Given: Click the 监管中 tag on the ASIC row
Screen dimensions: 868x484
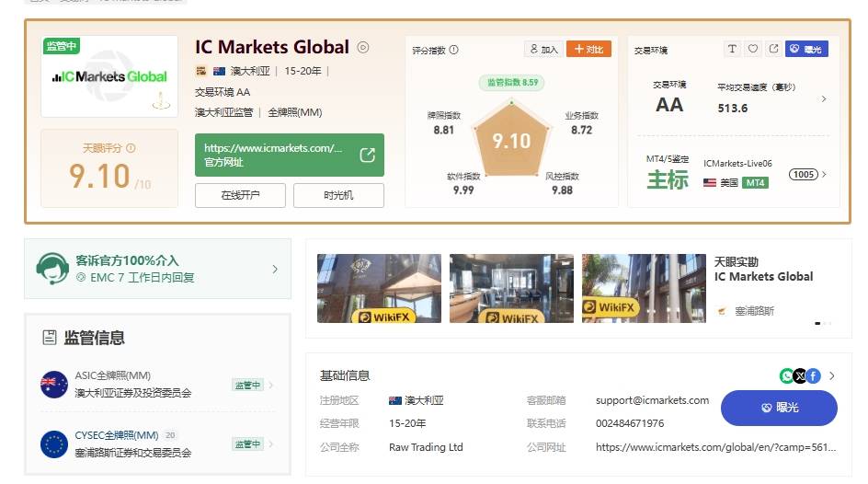Looking at the screenshot, I should [247, 385].
